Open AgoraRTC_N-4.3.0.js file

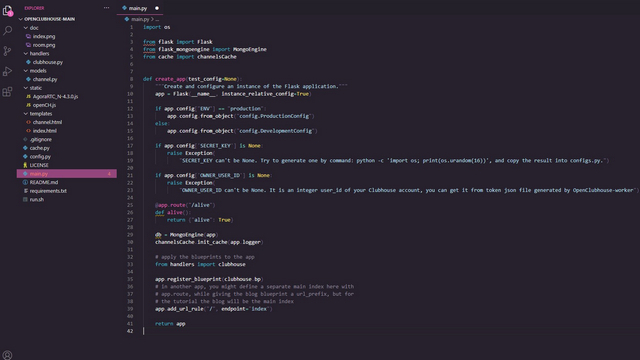[x=55, y=96]
